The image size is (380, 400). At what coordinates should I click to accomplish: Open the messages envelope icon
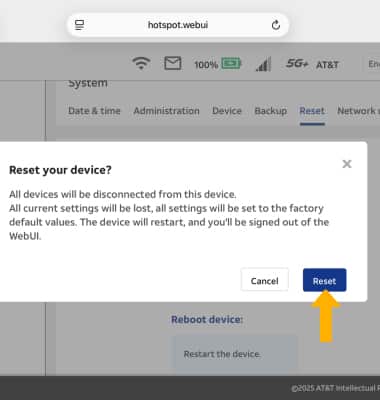coord(173,63)
